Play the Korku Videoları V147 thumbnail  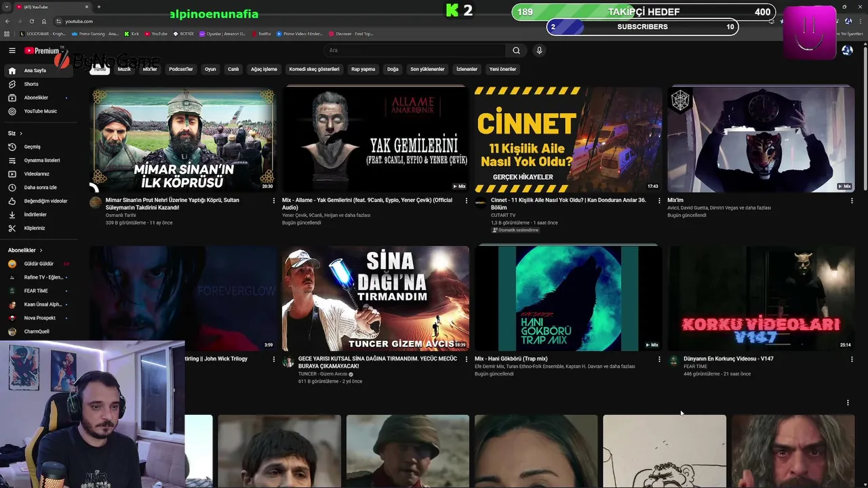click(x=761, y=298)
